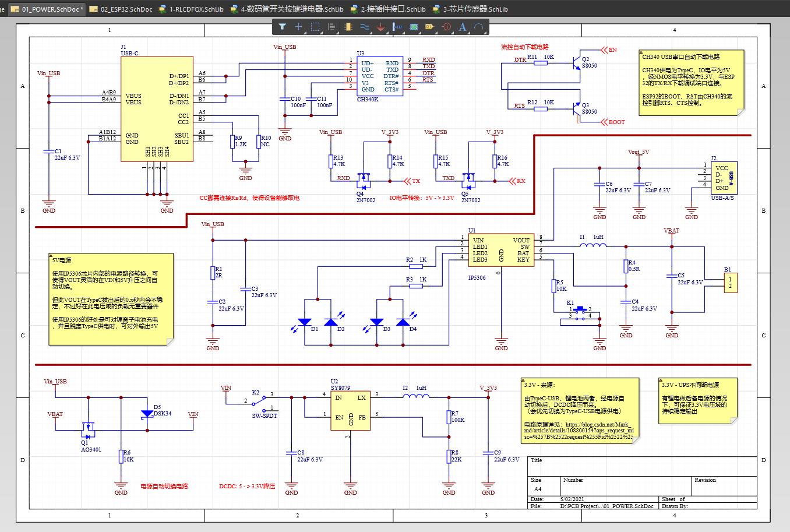
Task: Switch to the 01_POWER.SchDoc tab
Action: tap(47, 9)
